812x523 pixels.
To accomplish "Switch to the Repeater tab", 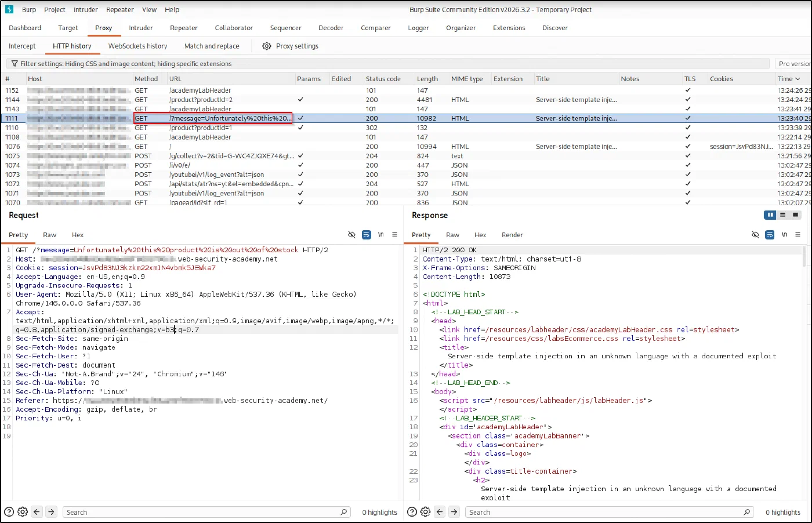I will tap(184, 28).
